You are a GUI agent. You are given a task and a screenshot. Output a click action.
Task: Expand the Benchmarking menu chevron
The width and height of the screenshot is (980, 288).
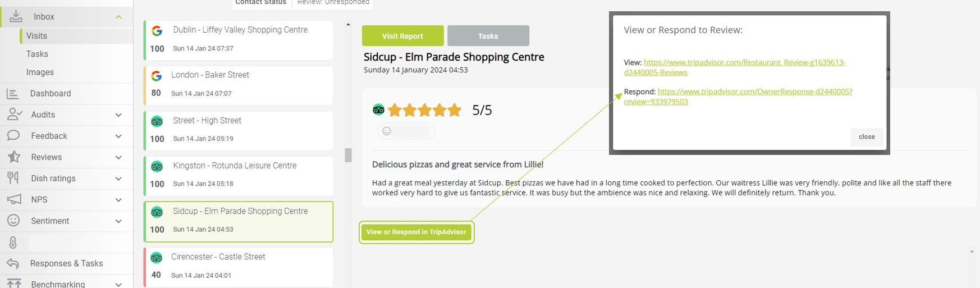(118, 285)
